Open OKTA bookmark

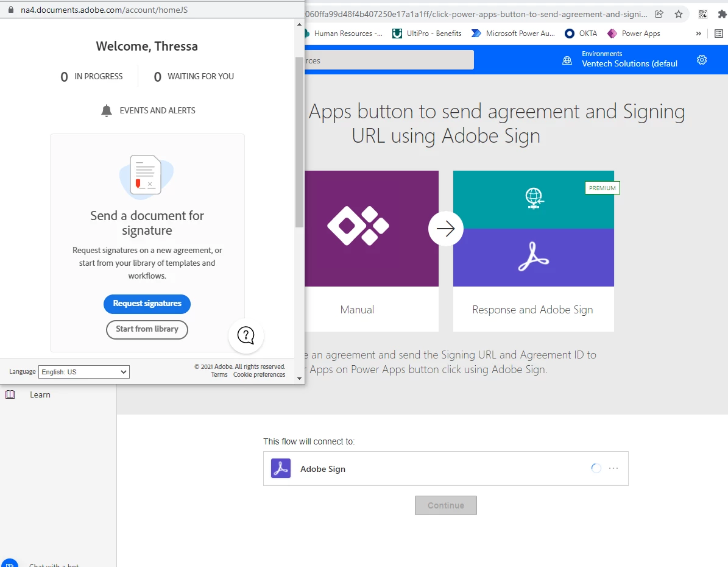581,34
